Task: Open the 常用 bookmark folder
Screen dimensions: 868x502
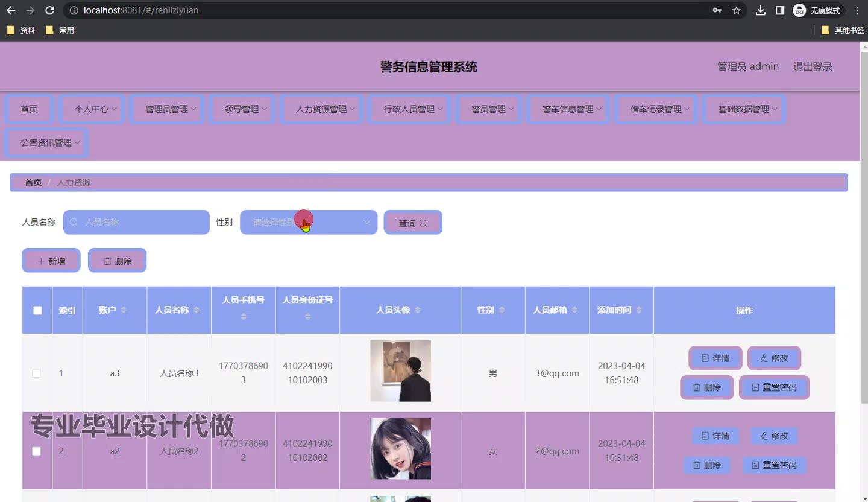Action: coord(60,30)
